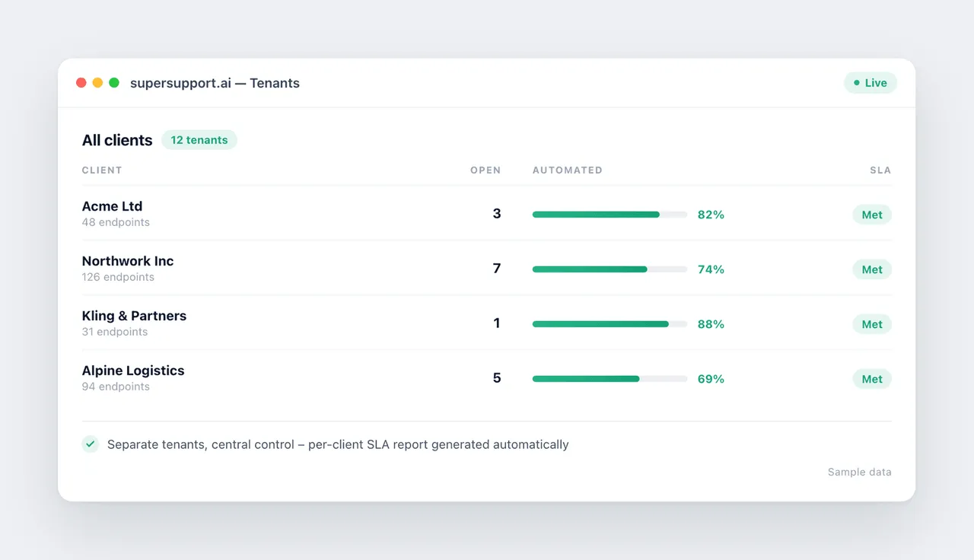This screenshot has height=560, width=974.
Task: Open the Northwork Inc client row
Action: pos(487,269)
